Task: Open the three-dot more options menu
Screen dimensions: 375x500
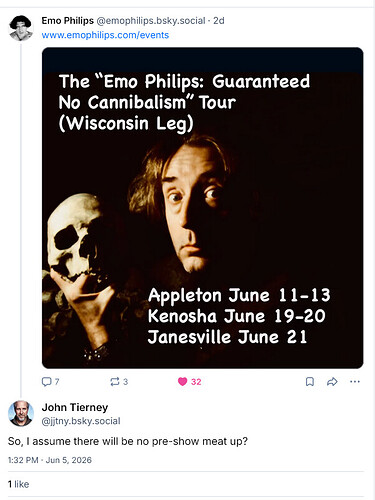Action: [x=355, y=381]
